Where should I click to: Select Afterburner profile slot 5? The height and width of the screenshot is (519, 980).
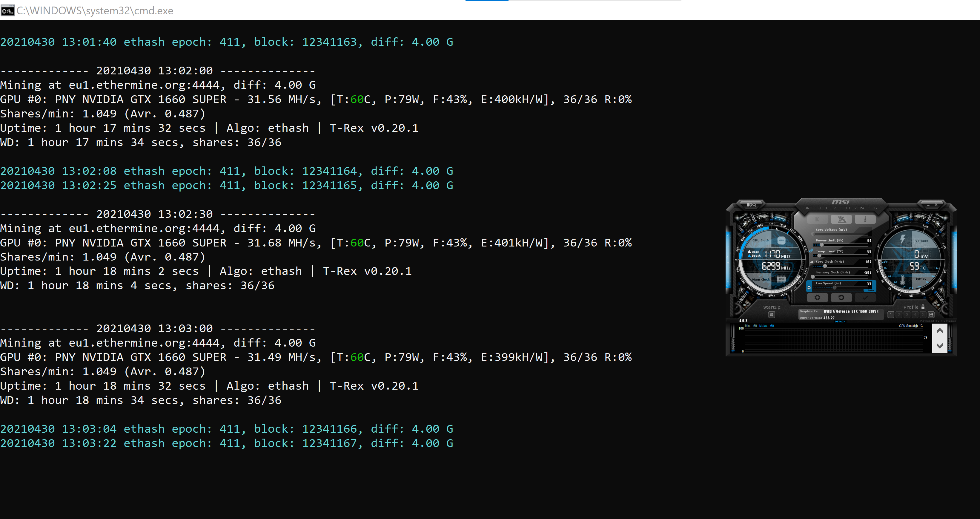923,315
